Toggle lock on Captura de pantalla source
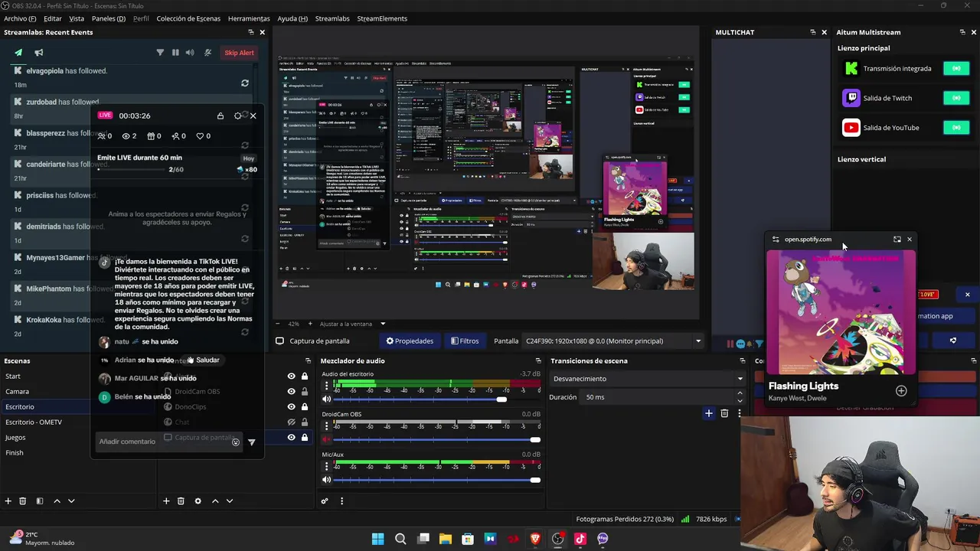This screenshot has width=980, height=551. click(305, 438)
